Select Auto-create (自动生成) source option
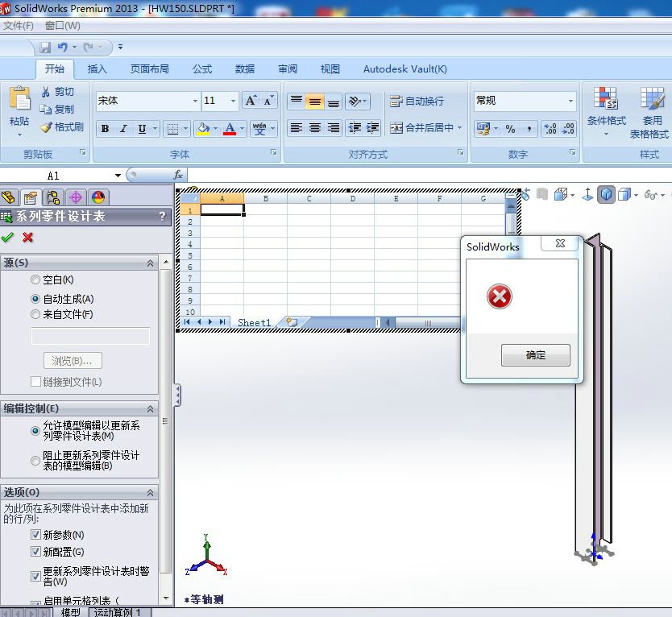Viewport: 672px width, 617px height. pos(35,299)
